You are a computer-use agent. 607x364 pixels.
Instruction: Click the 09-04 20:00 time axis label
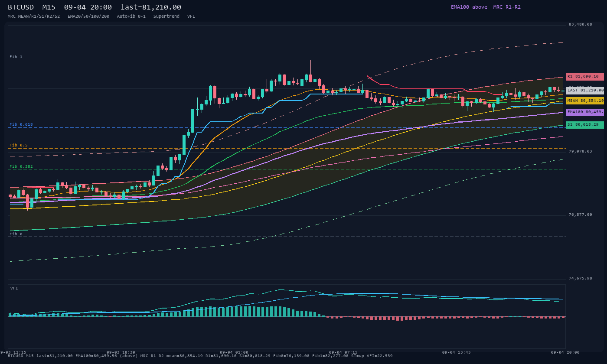(x=565, y=352)
